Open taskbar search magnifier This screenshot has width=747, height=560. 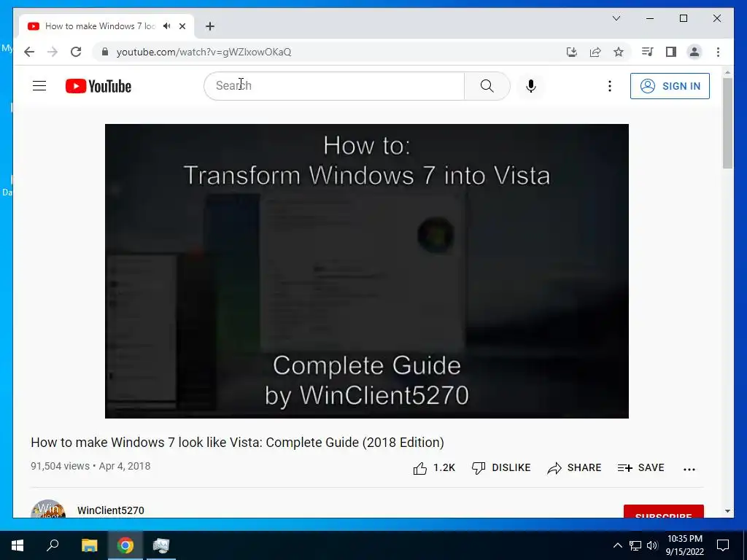click(x=53, y=545)
